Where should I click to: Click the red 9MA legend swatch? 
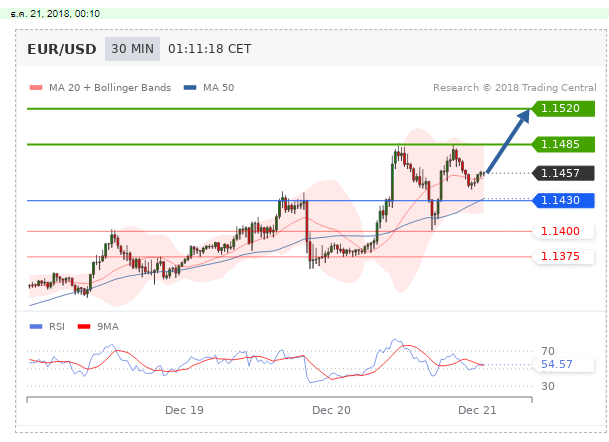(x=84, y=327)
